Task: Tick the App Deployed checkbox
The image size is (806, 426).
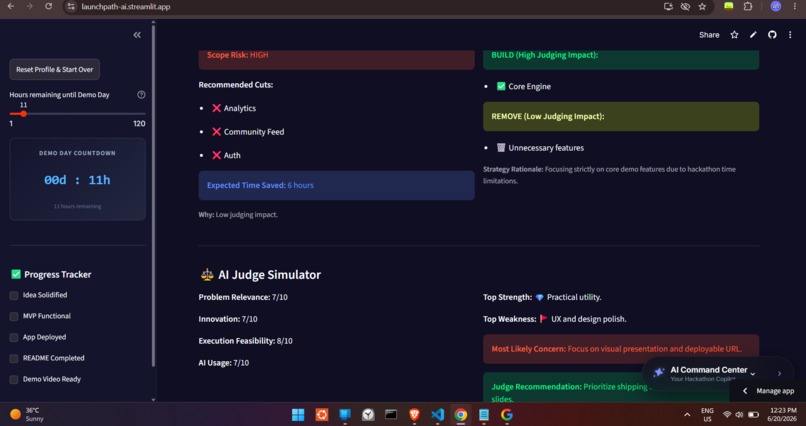Action: [14, 338]
